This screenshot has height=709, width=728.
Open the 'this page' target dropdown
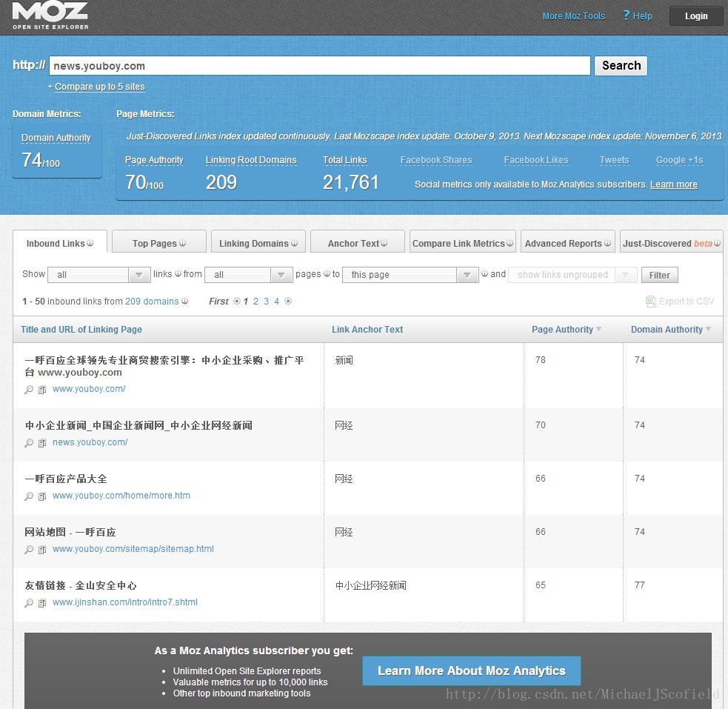click(410, 275)
